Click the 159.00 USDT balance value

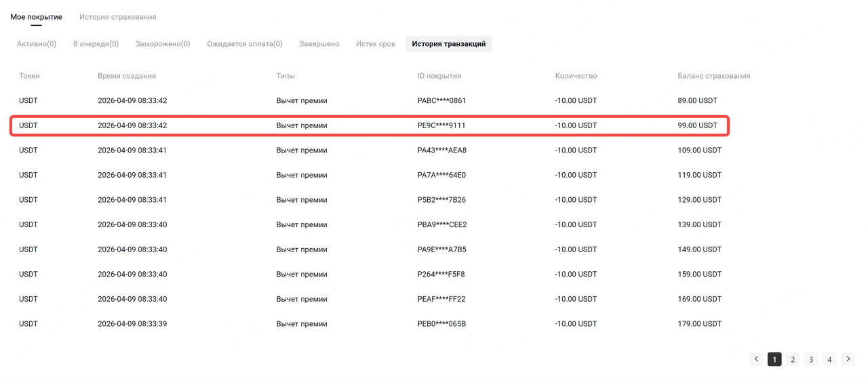click(700, 274)
